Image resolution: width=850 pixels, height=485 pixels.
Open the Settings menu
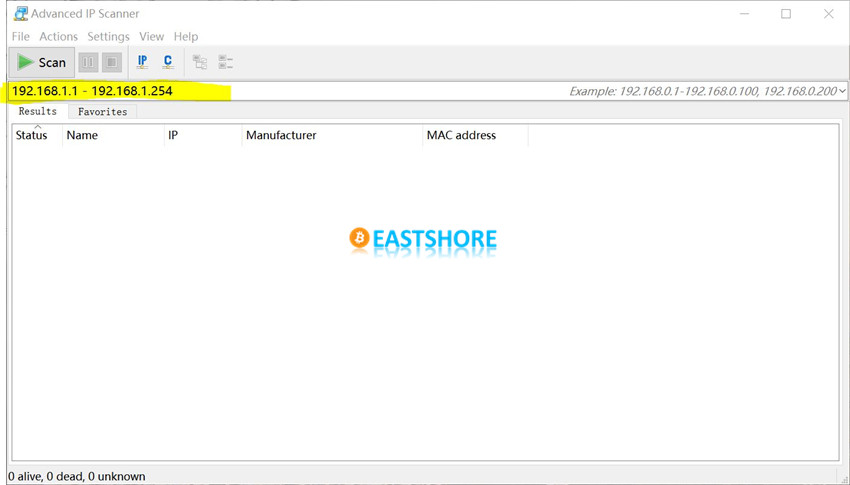pos(108,37)
